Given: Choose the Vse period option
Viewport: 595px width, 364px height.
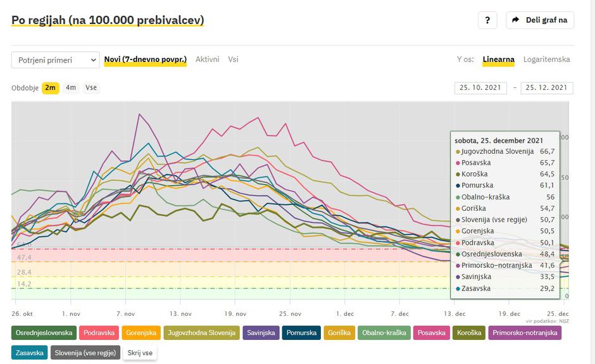Looking at the screenshot, I should coord(91,87).
